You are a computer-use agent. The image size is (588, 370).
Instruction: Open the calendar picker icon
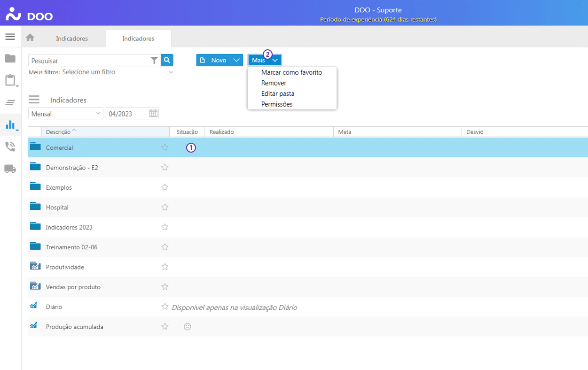click(x=153, y=113)
